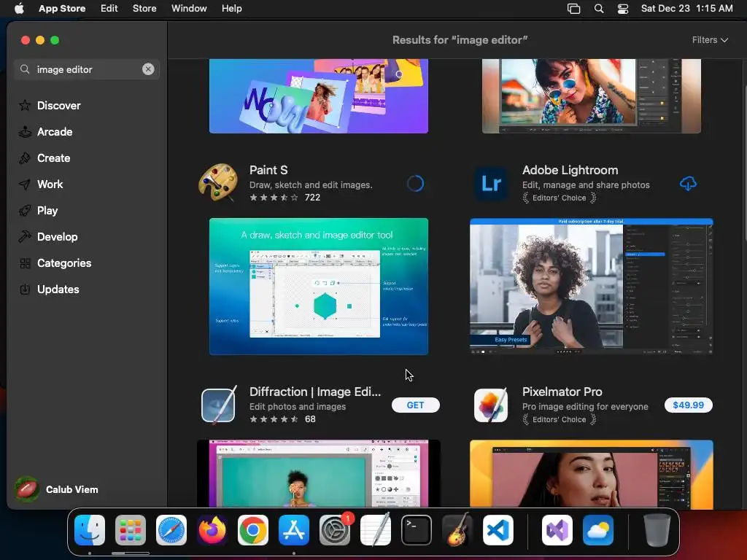Click the Pixelmator Pro Editors' Choice badge
The image size is (747, 560).
560,419
